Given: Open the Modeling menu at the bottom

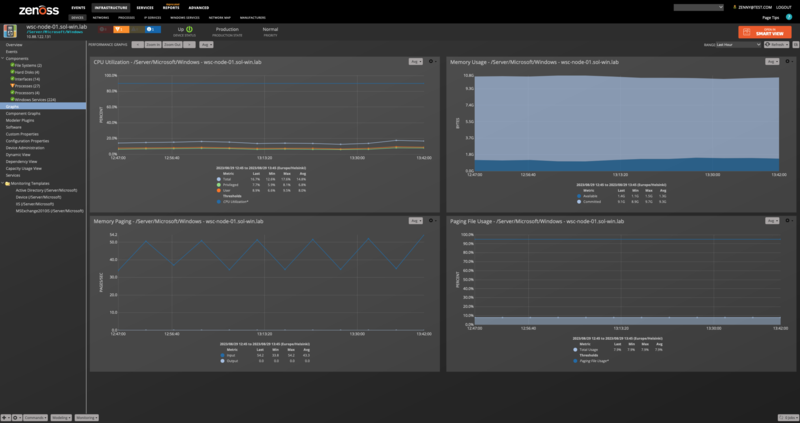Looking at the screenshot, I should 61,417.
